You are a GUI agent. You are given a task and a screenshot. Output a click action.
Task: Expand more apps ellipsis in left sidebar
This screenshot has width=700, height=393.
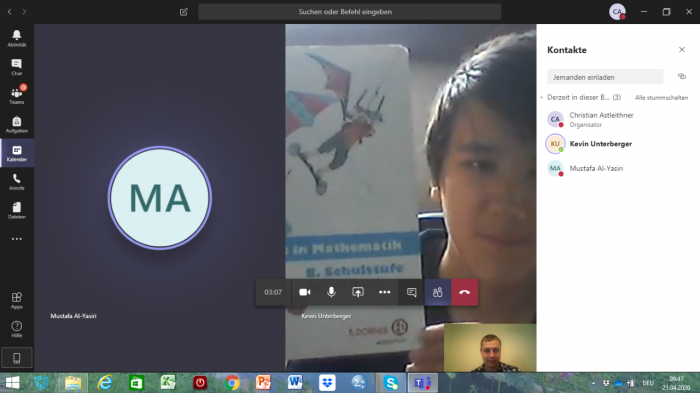(17, 239)
